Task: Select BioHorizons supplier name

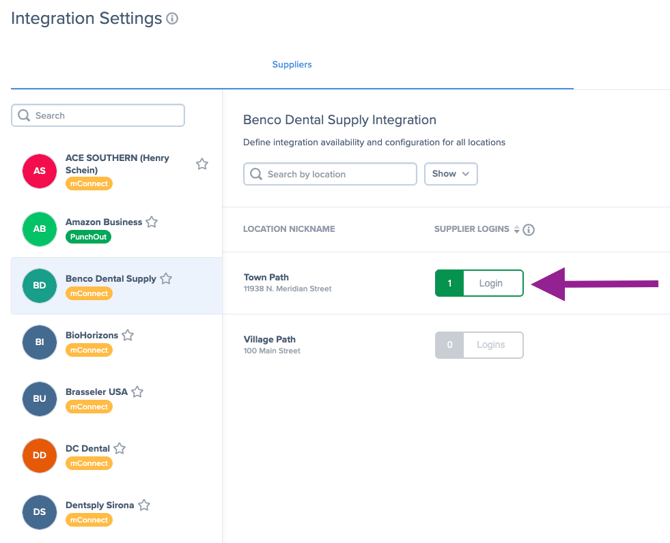Action: 92,335
